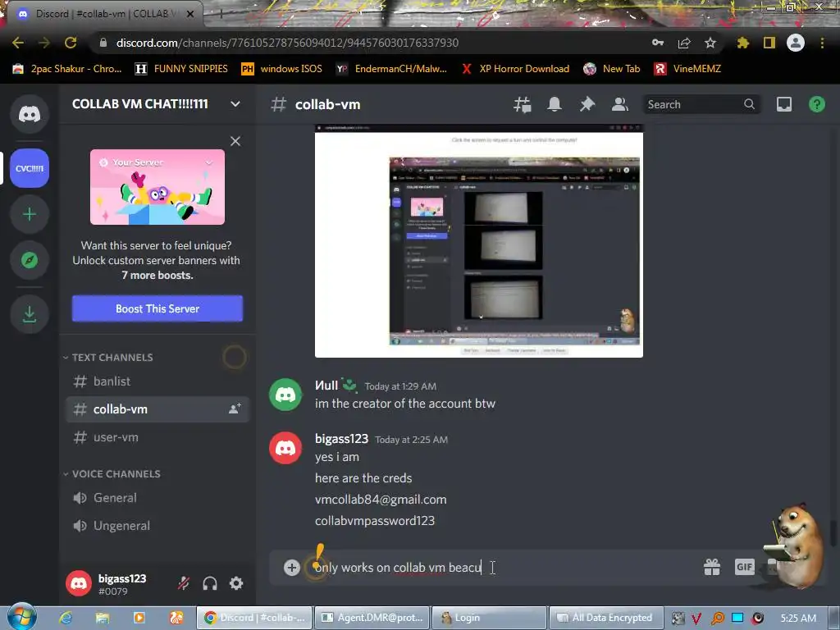Open the Inbox icon in header

coord(784,104)
